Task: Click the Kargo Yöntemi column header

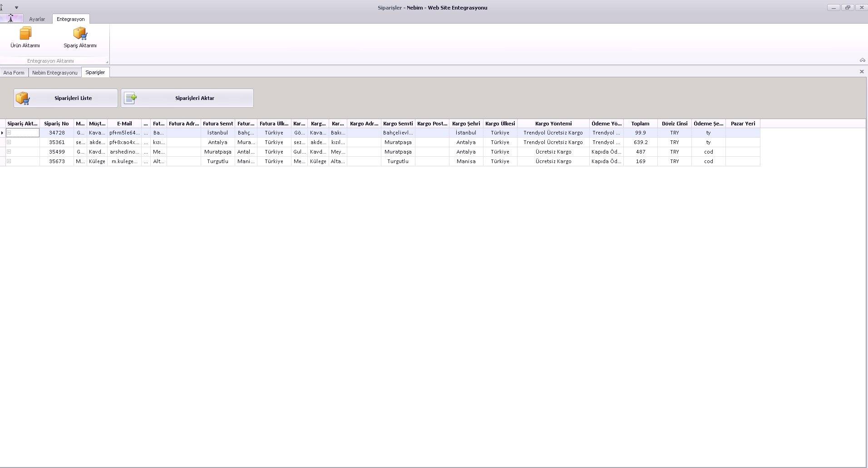Action: coord(553,124)
